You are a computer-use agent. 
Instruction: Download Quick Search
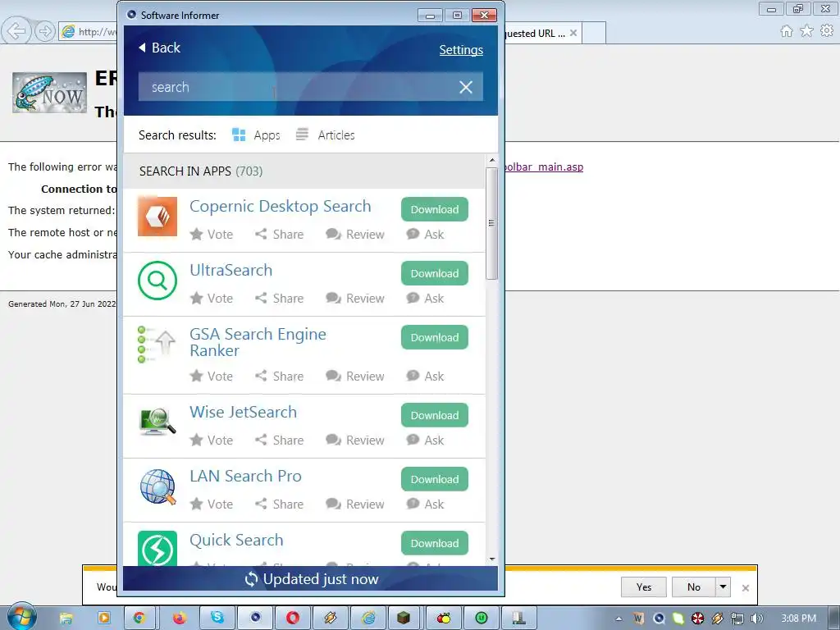[435, 543]
